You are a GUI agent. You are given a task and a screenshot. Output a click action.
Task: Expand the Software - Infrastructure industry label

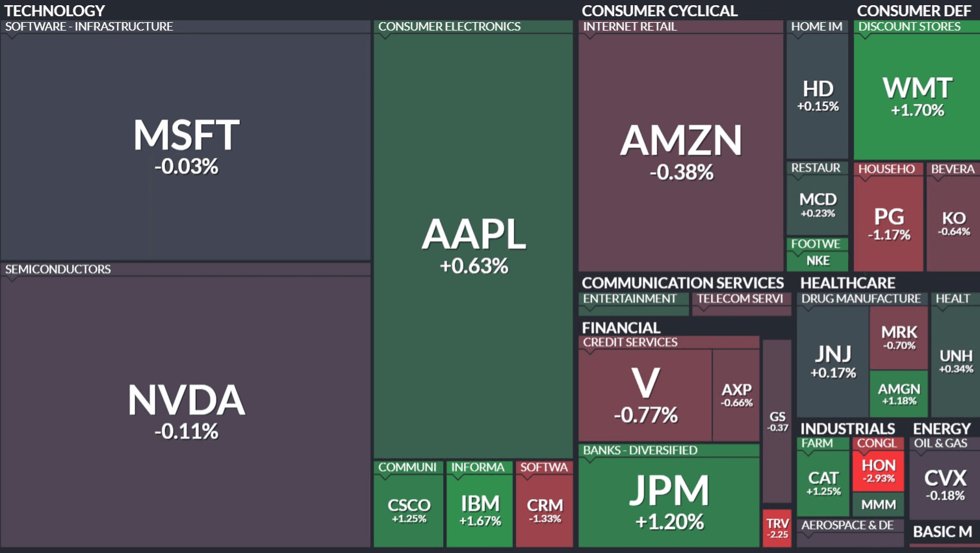pyautogui.click(x=89, y=27)
